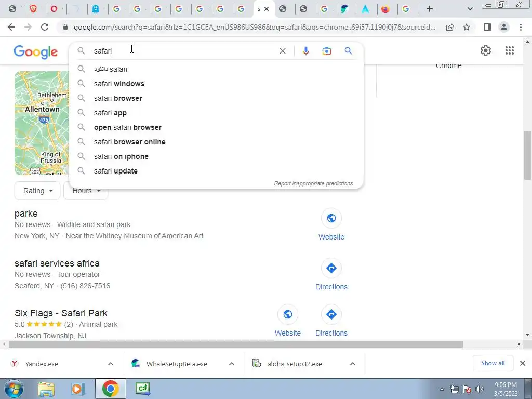This screenshot has width=532, height=399.
Task: Select the 'safari browser' suggestion
Action: (x=216, y=98)
